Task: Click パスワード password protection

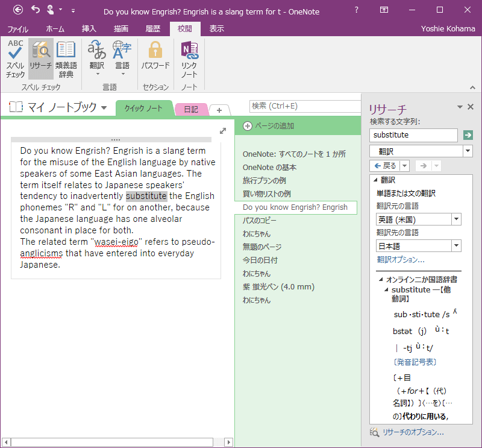Action: pos(155,55)
